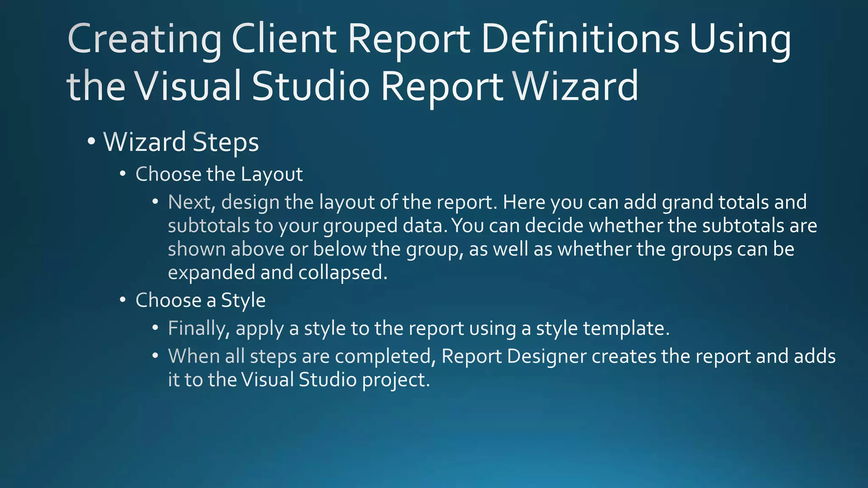Image resolution: width=868 pixels, height=488 pixels.
Task: Click 'it to the Visual Studio project.' line
Action: (299, 380)
